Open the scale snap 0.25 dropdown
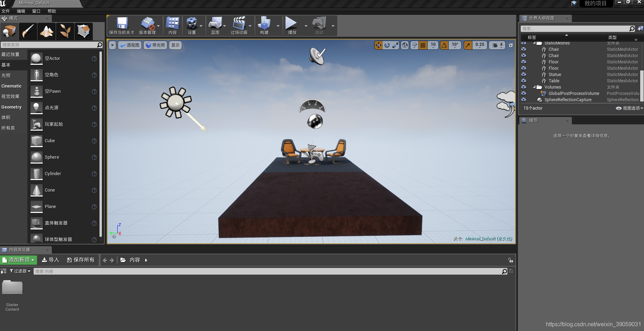The height and width of the screenshot is (331, 644). click(x=480, y=45)
